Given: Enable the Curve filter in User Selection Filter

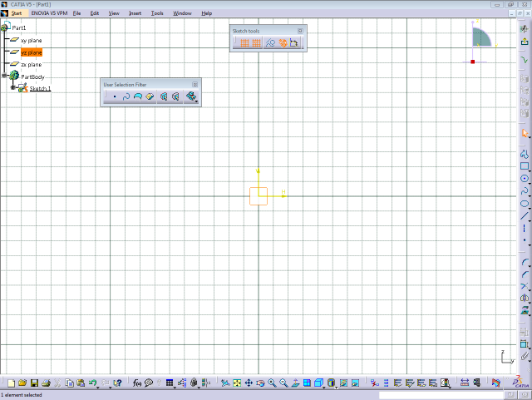Looking at the screenshot, I should click(x=126, y=96).
